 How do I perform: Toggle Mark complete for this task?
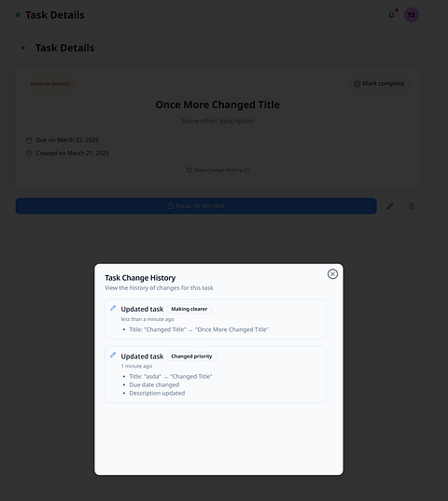(379, 84)
